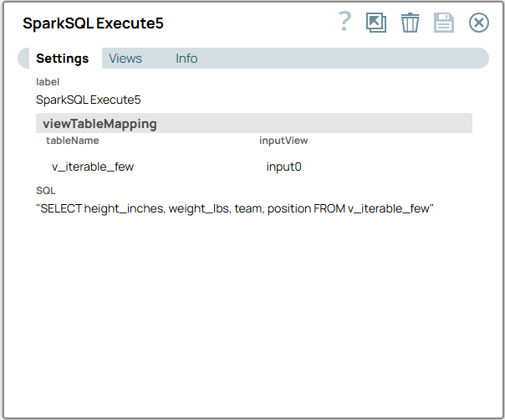This screenshot has width=505, height=420.
Task: Click the "SQL" field caption
Action: point(45,191)
